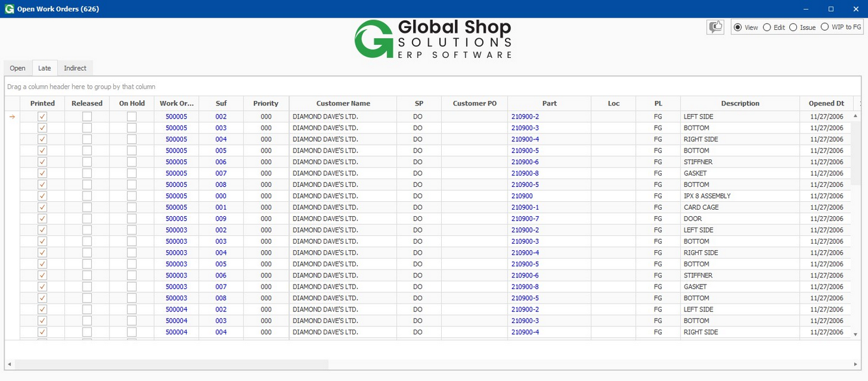868x381 pixels.
Task: Click the horizontal scrollbar thumb
Action: click(171, 364)
